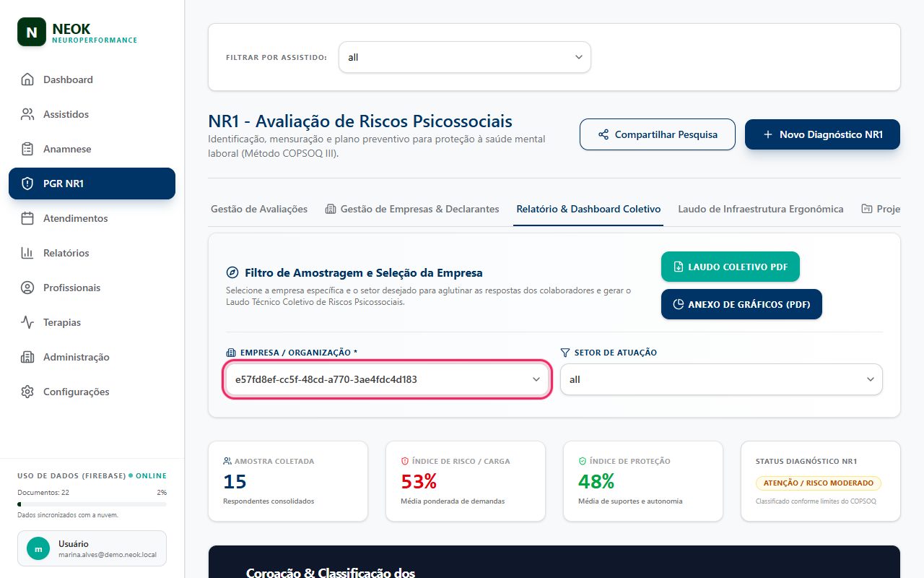
Task: Select Relatório & Dashboard Coletivo tab
Action: pyautogui.click(x=588, y=209)
